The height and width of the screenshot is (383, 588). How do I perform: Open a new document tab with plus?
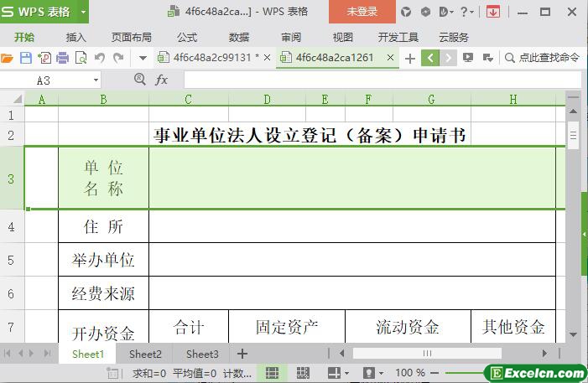point(409,58)
